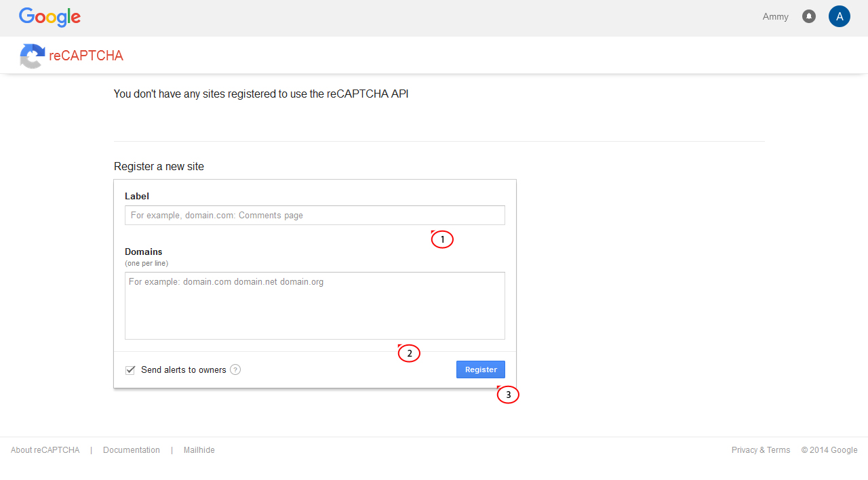
Task: Show help for Send alerts to owners
Action: (x=235, y=369)
